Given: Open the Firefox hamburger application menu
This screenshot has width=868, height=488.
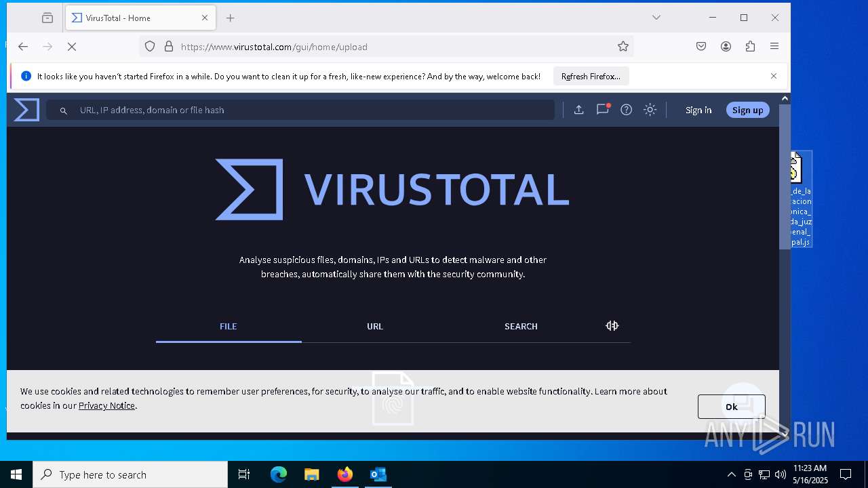Looking at the screenshot, I should [x=774, y=46].
